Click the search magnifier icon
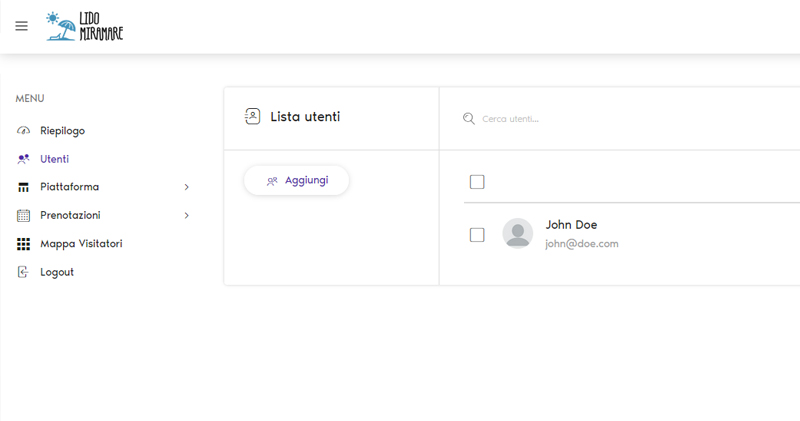 click(469, 119)
